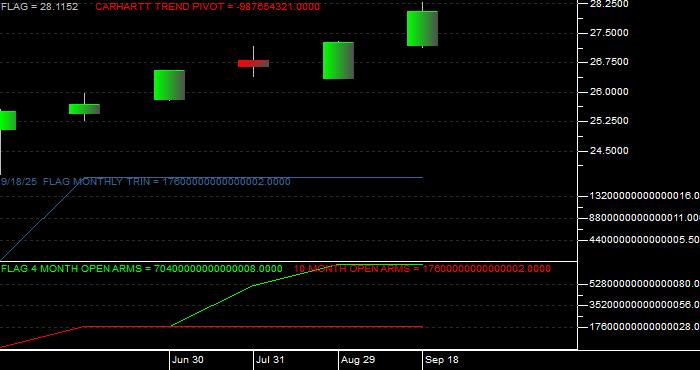The image size is (700, 370).
Task: Click the 28.2500 price axis value
Action: click(610, 4)
